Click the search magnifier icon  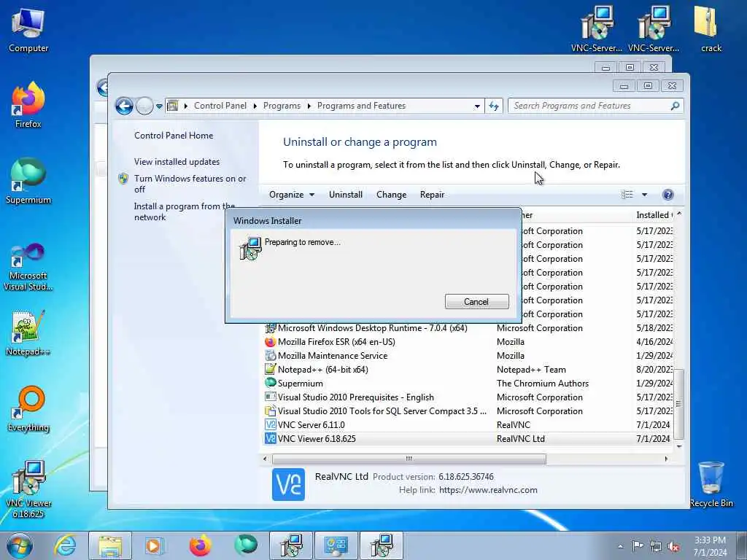point(675,106)
